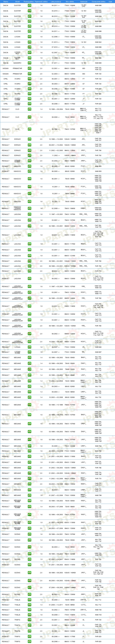Image resolution: width=115 pixels, height=644 pixels.
Task: Click the fuel icon for Scenic 1.4 72kW
Action: coord(29,547)
